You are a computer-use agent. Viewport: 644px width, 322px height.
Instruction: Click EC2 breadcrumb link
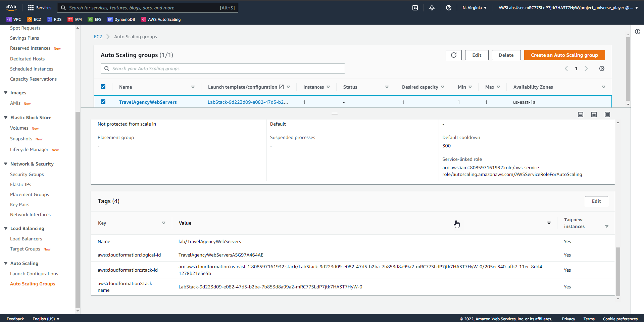98,37
